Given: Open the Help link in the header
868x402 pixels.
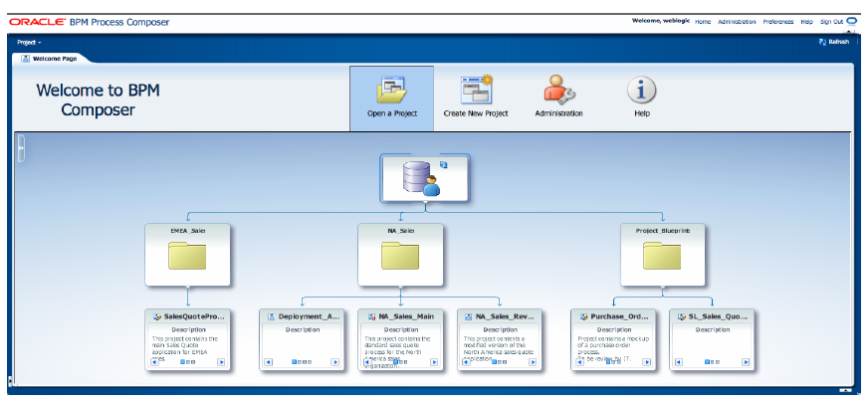Looking at the screenshot, I should [806, 22].
